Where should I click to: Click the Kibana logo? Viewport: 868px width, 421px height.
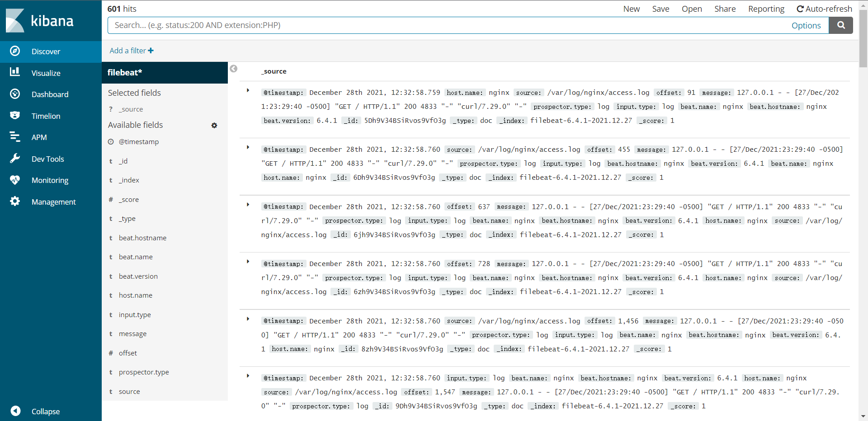[x=40, y=21]
